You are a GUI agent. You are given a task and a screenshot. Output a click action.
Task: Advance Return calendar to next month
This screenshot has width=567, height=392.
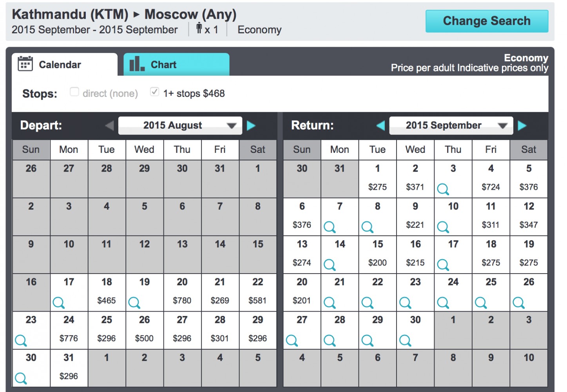(522, 125)
